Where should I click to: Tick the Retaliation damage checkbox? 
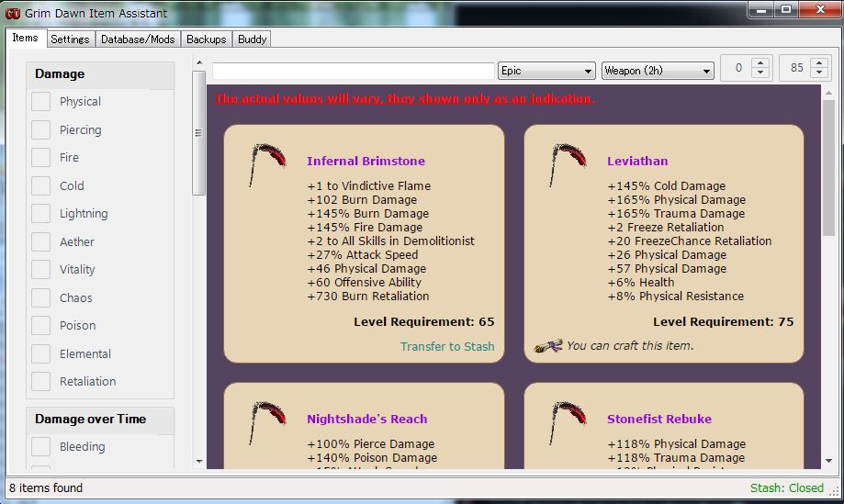(x=41, y=381)
